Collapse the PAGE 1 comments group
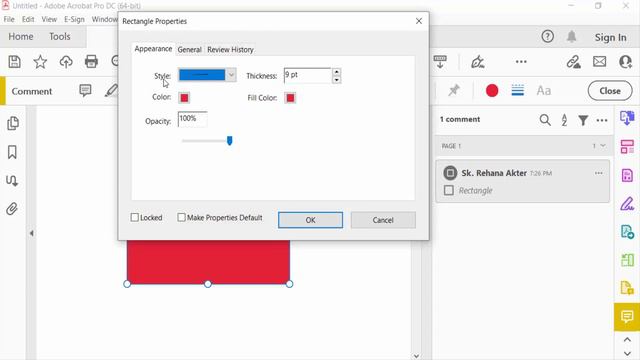This screenshot has height=360, width=640. pyautogui.click(x=603, y=146)
